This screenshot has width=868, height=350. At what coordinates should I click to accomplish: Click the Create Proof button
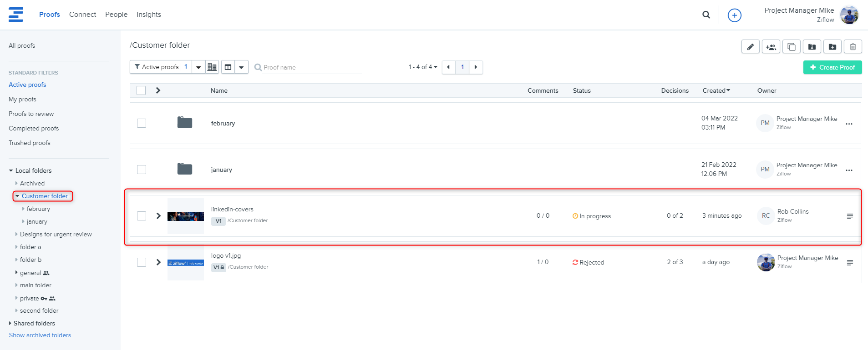pos(832,67)
